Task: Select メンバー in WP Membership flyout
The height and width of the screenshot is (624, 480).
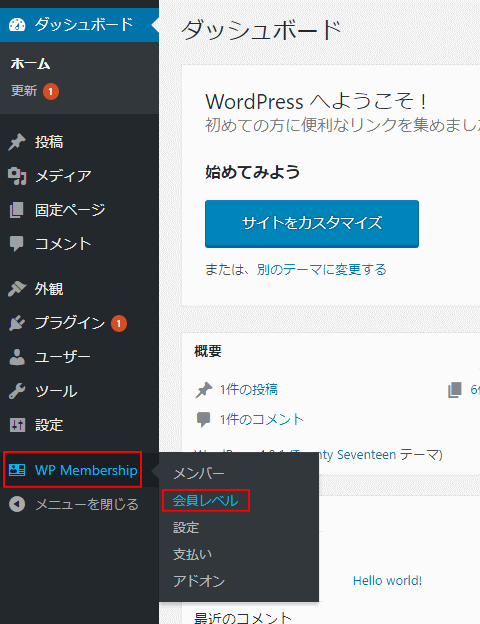Action: click(x=199, y=474)
